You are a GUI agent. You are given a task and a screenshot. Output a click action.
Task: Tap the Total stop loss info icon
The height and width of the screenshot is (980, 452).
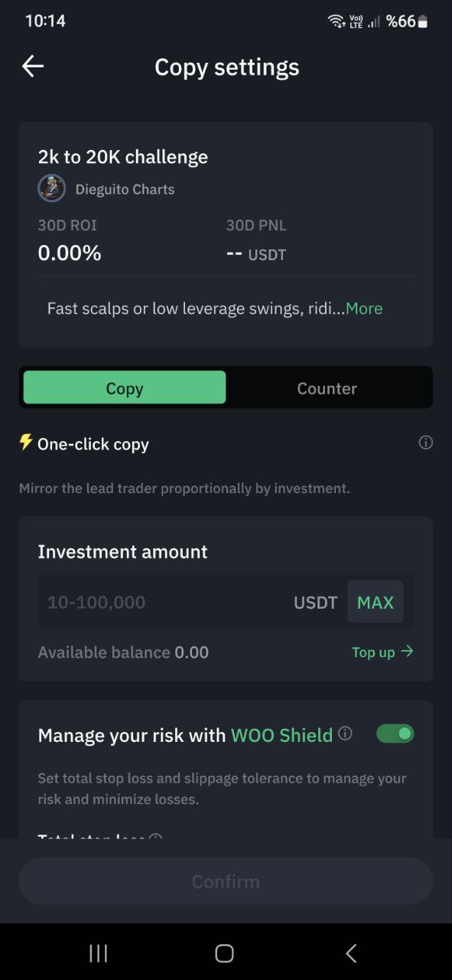click(x=155, y=836)
